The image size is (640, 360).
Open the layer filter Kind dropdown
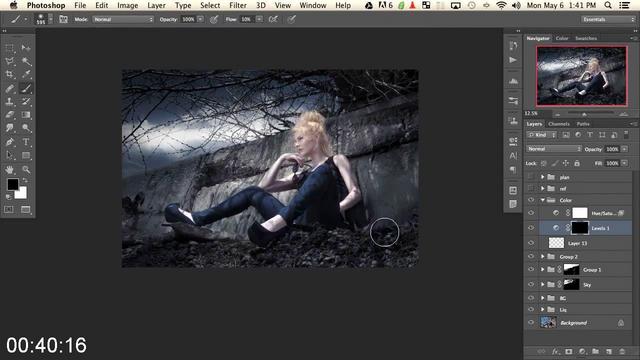[x=542, y=135]
